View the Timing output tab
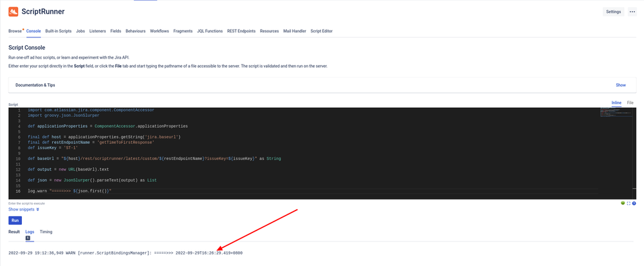The height and width of the screenshot is (266, 644). click(x=46, y=231)
